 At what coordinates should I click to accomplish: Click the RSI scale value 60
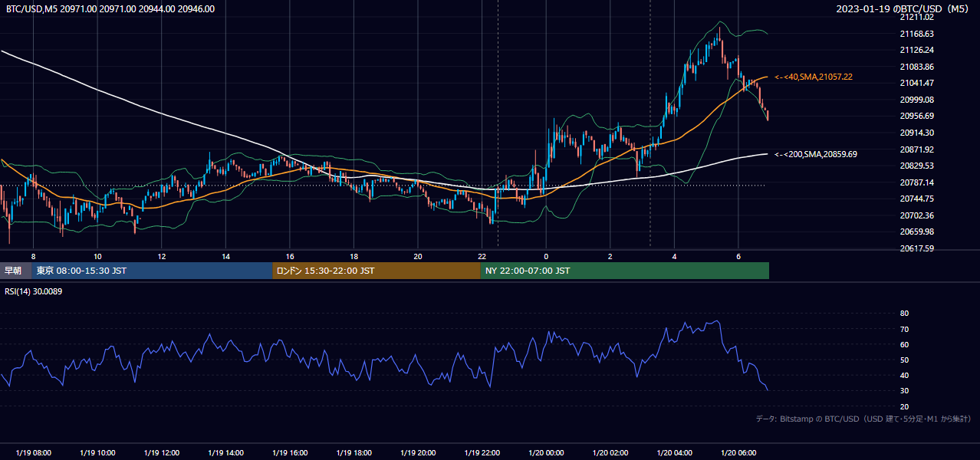point(904,344)
